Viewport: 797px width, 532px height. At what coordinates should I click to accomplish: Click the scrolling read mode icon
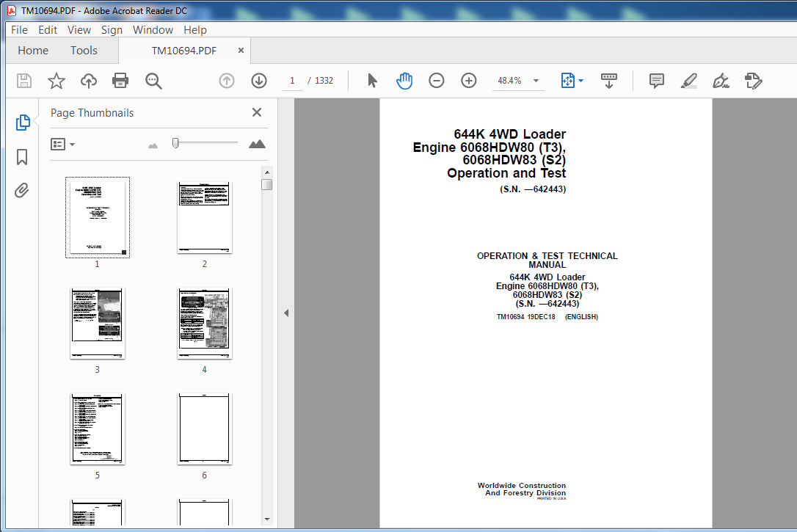coord(609,80)
